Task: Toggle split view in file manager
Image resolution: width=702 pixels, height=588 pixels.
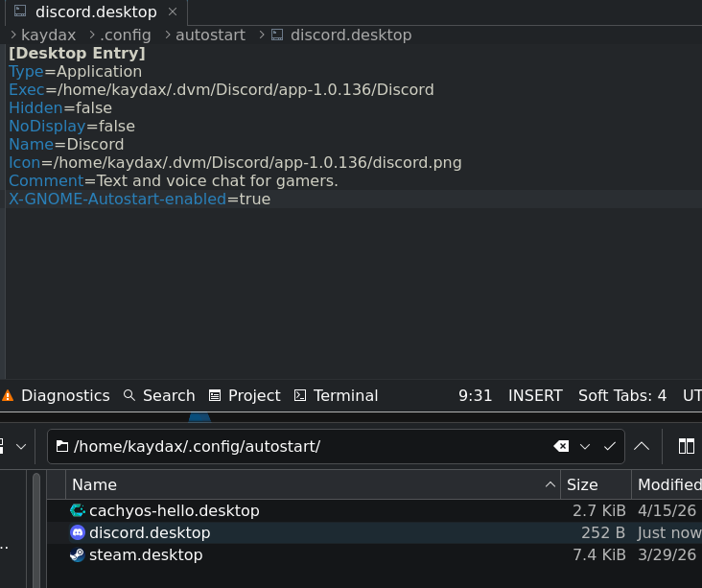Action: (687, 446)
